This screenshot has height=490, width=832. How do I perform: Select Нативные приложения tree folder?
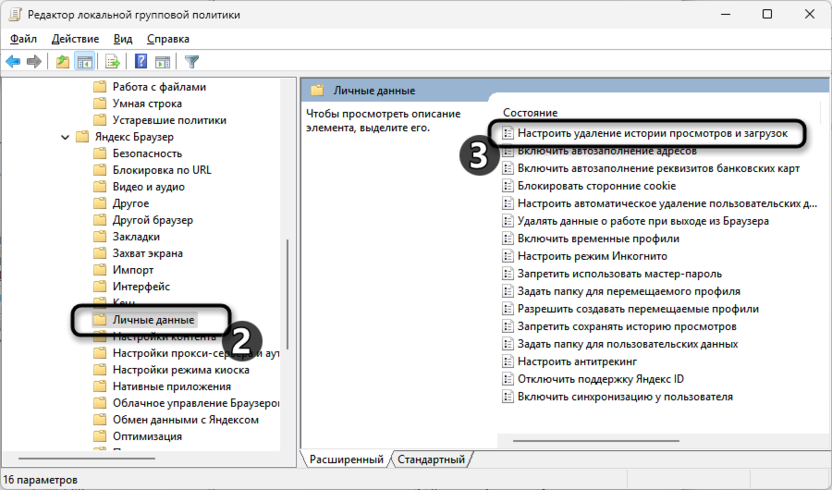[172, 386]
